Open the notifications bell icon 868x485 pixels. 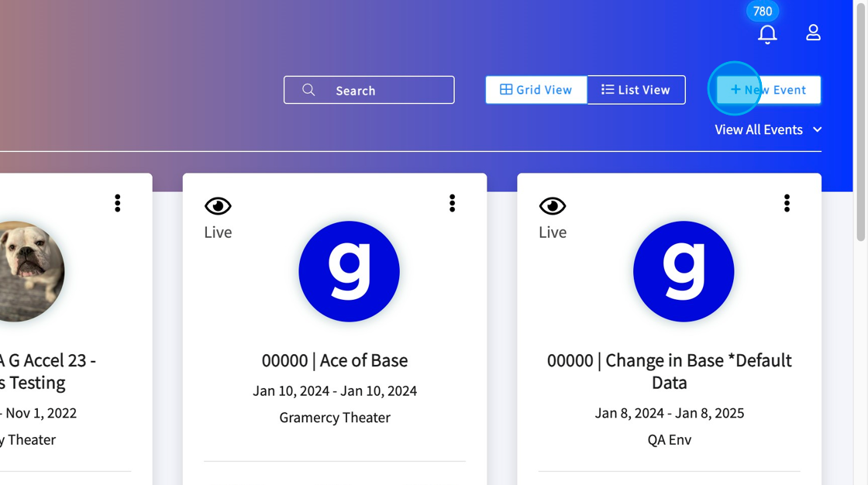click(x=767, y=34)
